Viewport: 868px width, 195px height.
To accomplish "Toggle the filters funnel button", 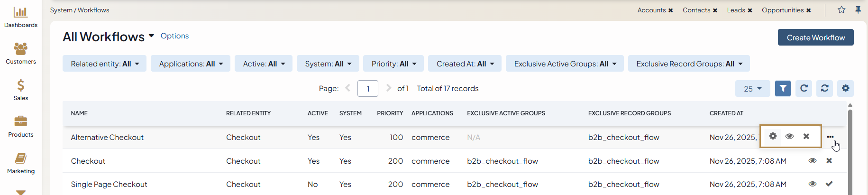I will pos(783,88).
